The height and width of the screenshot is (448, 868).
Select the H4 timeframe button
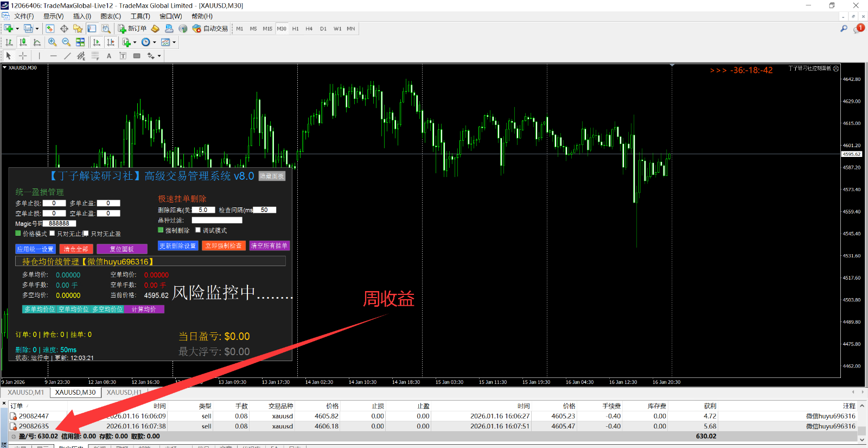[x=309, y=29]
